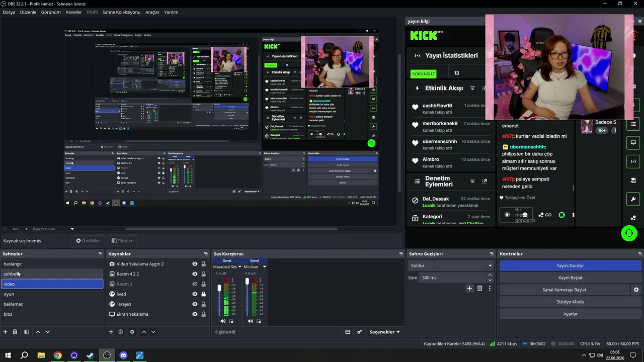Open advanced audio properties gears icon

pos(359,332)
